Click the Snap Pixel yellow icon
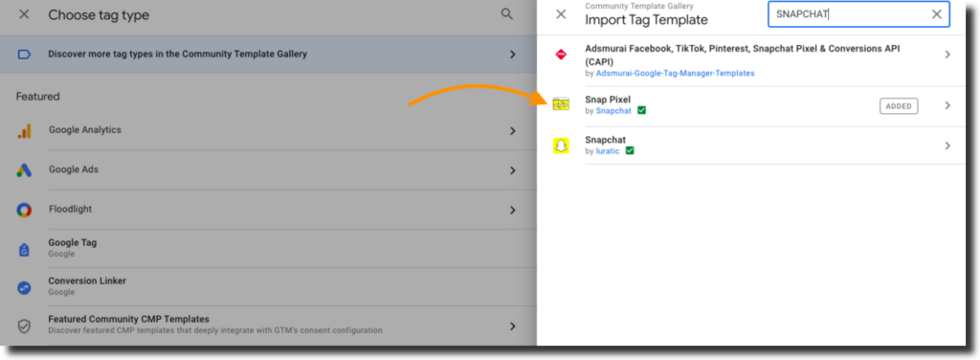This screenshot has width=980, height=360. (561, 105)
